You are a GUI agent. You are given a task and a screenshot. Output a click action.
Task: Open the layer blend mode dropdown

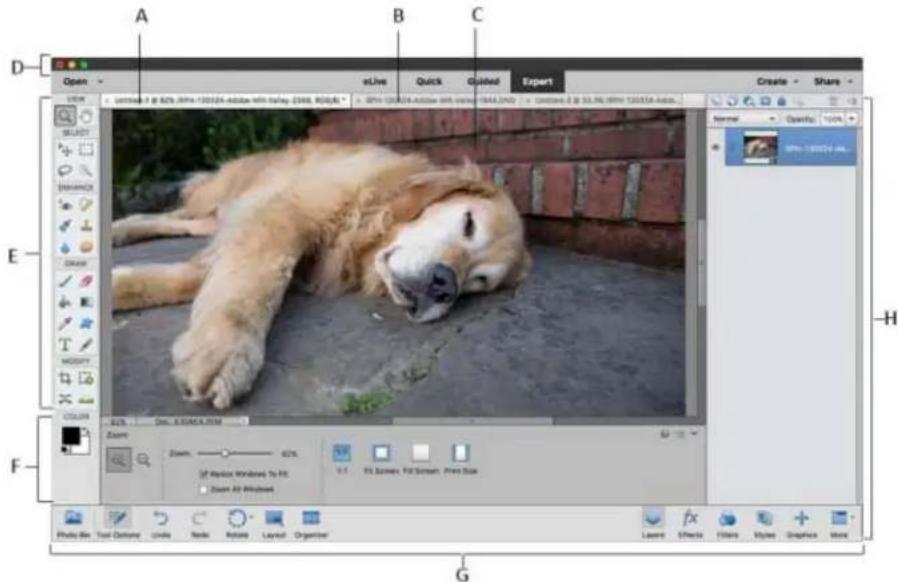(745, 118)
